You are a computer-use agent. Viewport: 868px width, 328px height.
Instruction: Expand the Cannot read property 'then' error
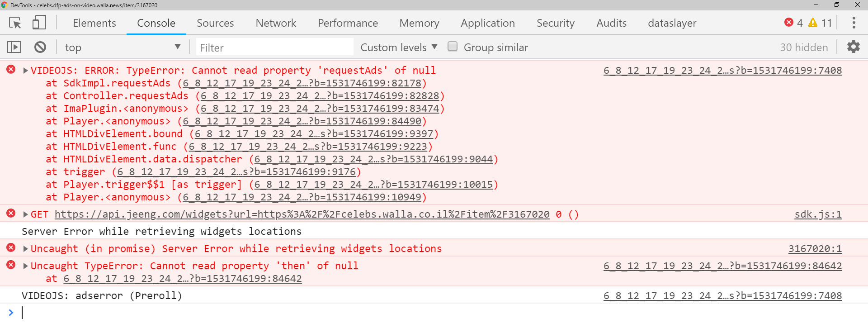tap(25, 266)
